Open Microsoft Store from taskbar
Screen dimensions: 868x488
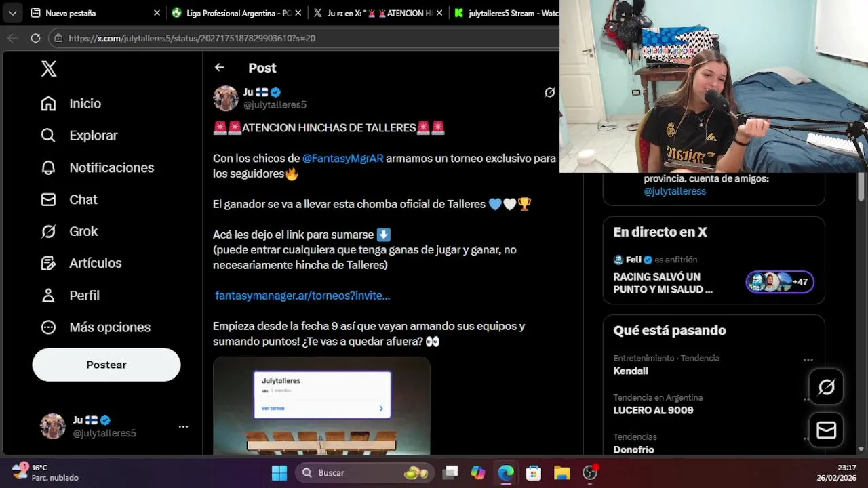click(534, 473)
